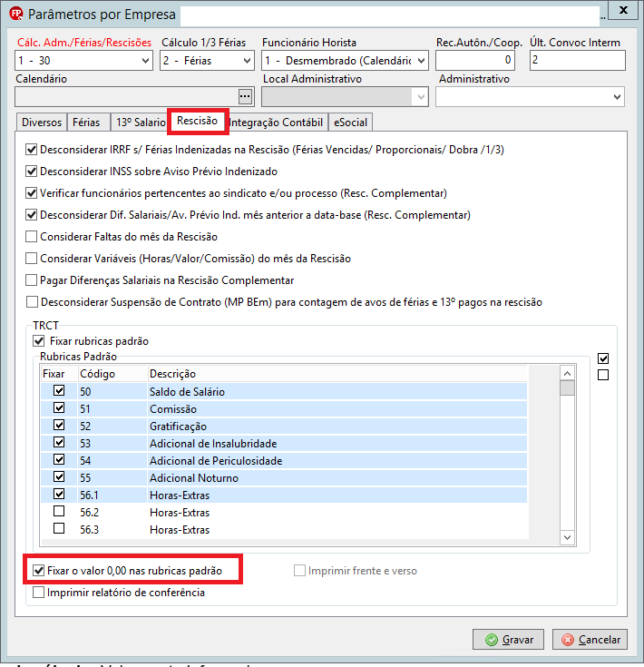Uncheck Fixar for rubrica 56.1 Horas-Extras
644x667 pixels.
coord(59,494)
